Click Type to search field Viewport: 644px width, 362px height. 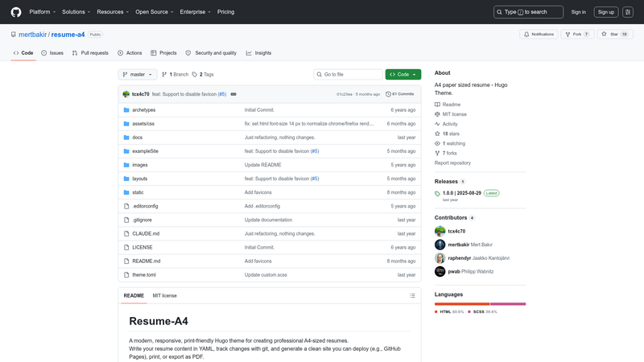pos(528,12)
